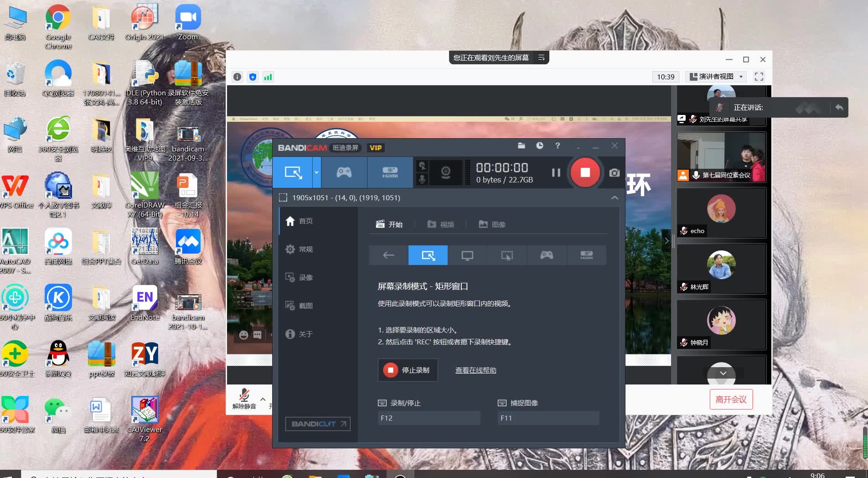
Task: Click the 捕捉图像 hotkey field F11
Action: (x=548, y=418)
